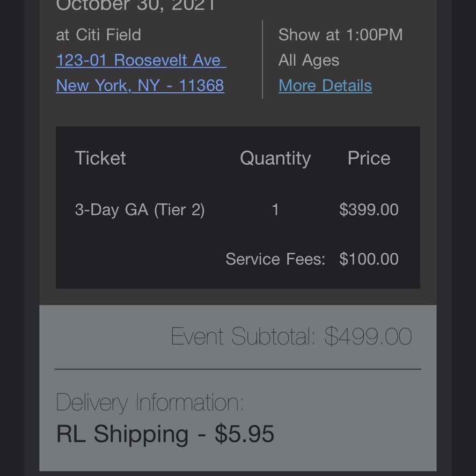Select the Service Fees label

[275, 259]
